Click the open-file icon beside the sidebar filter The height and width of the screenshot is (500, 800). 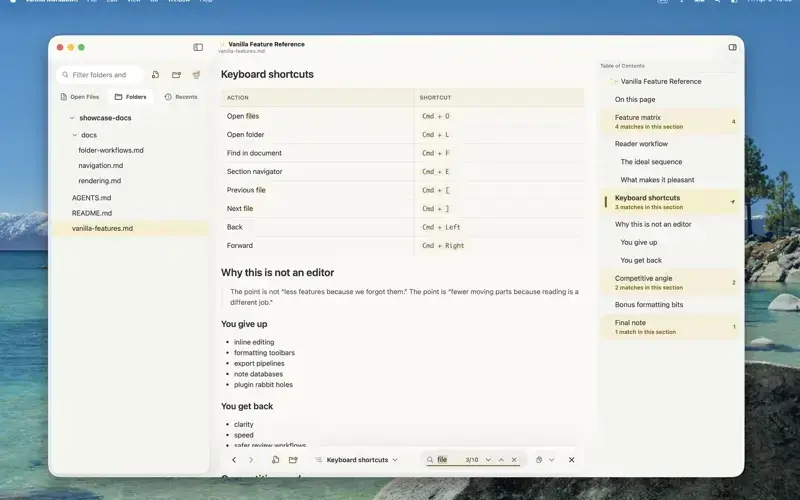point(156,74)
